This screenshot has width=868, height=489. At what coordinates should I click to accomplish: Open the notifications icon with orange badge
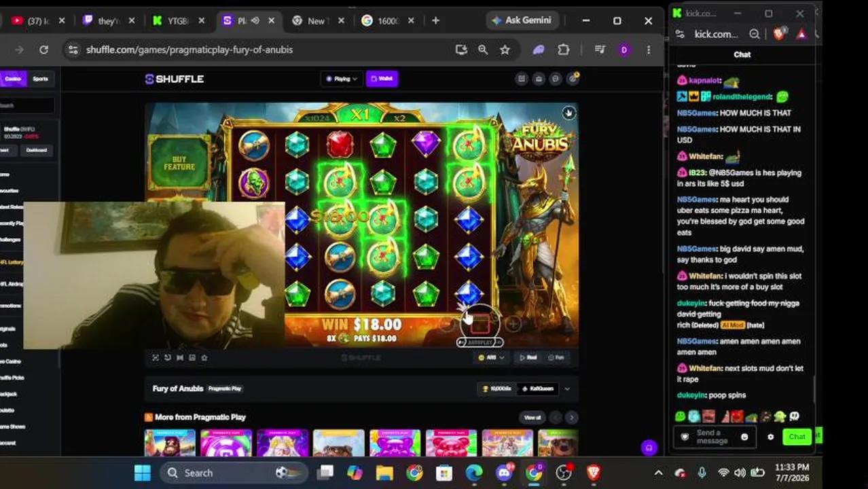click(x=573, y=78)
